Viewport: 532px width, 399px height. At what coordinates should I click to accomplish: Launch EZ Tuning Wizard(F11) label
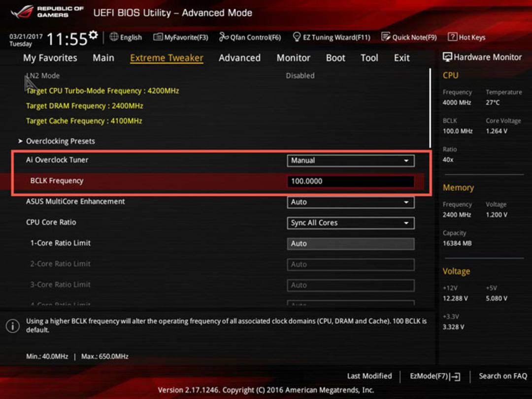tap(336, 37)
